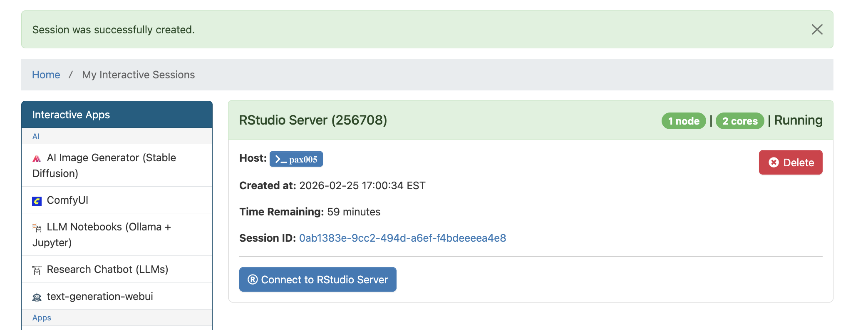Image resolution: width=868 pixels, height=330 pixels.
Task: Open shell to host pax005
Action: point(296,159)
